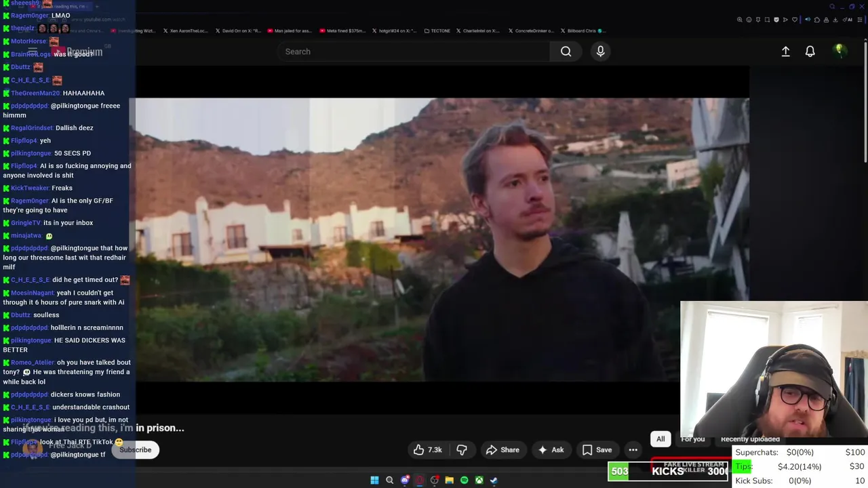Open hotgirl#24 on X bookmark
Image resolution: width=868 pixels, height=488 pixels.
click(394, 30)
